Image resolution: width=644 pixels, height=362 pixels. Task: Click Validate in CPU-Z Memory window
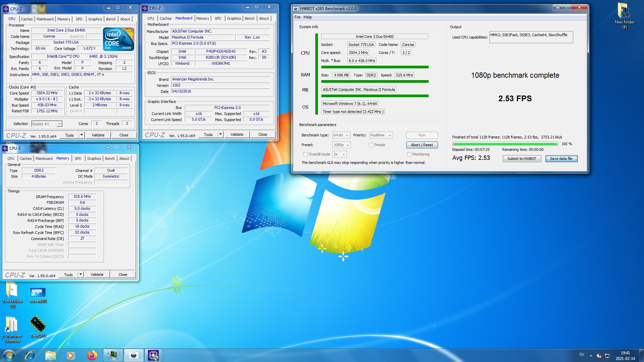97,275
